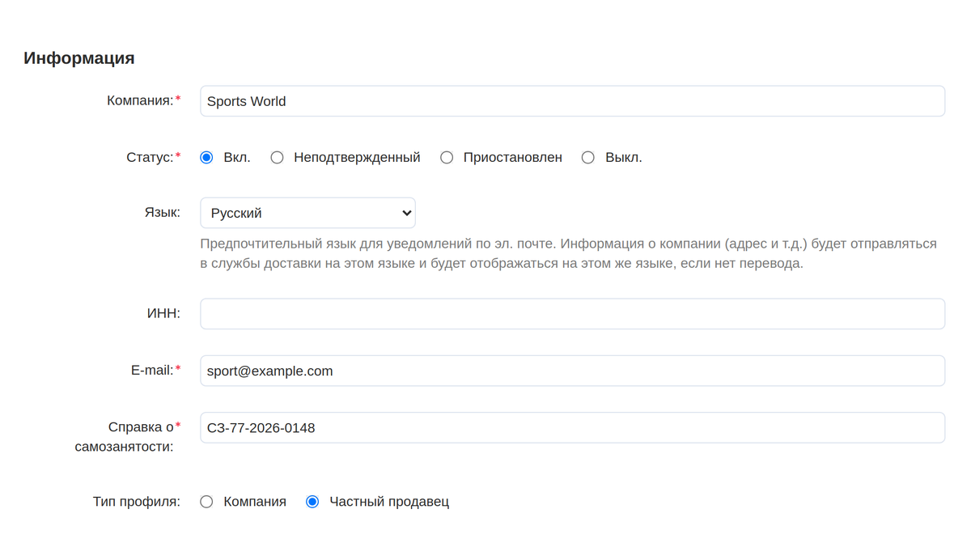Click the Справка о самозанятости field
Image resolution: width=971 pixels, height=560 pixels.
(x=572, y=428)
